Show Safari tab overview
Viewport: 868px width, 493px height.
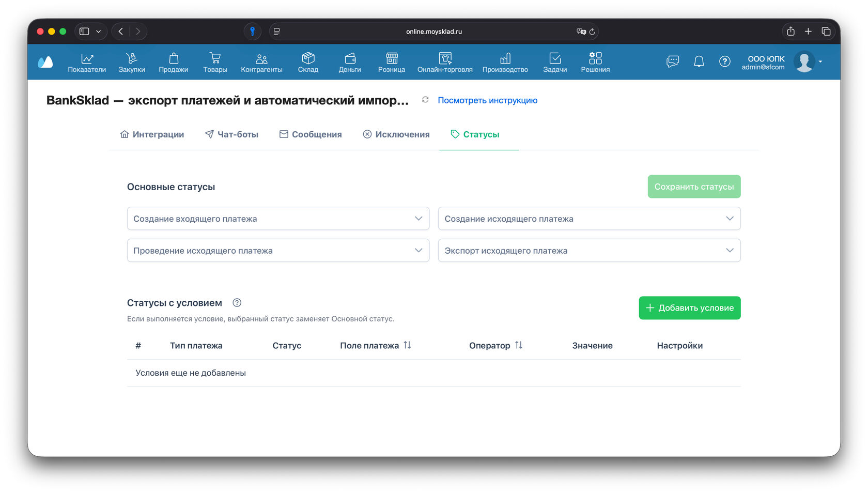point(826,32)
